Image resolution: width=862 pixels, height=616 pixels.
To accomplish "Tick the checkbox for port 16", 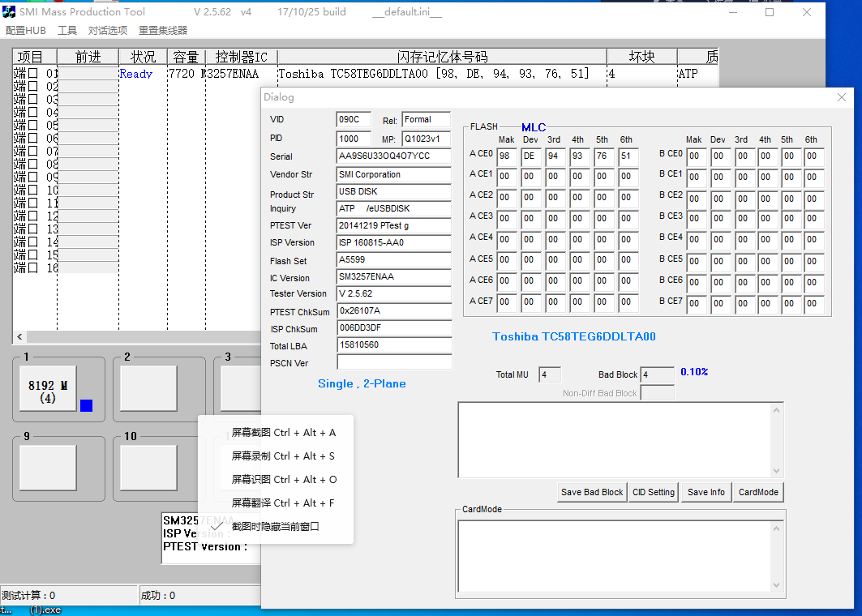I will click(33, 268).
